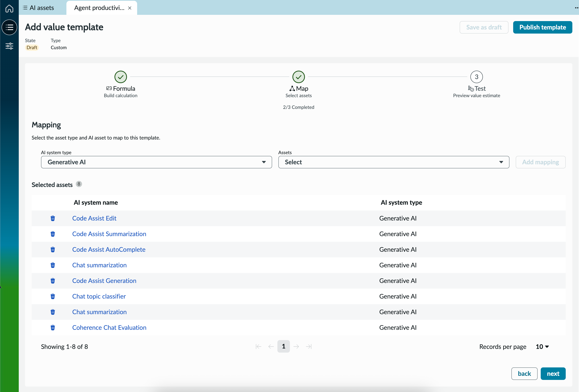Click the three-dots overflow menu at top right

pyautogui.click(x=576, y=8)
